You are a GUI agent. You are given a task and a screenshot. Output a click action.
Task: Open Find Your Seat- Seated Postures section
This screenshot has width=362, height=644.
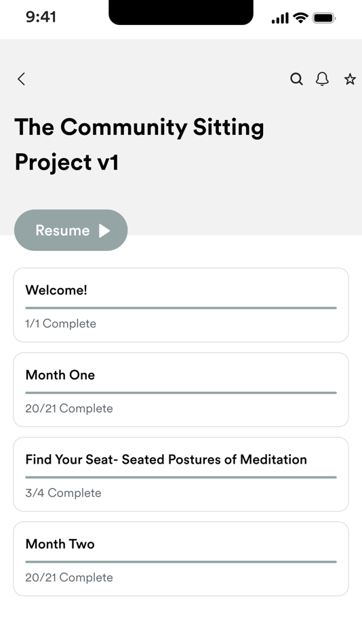click(x=181, y=474)
